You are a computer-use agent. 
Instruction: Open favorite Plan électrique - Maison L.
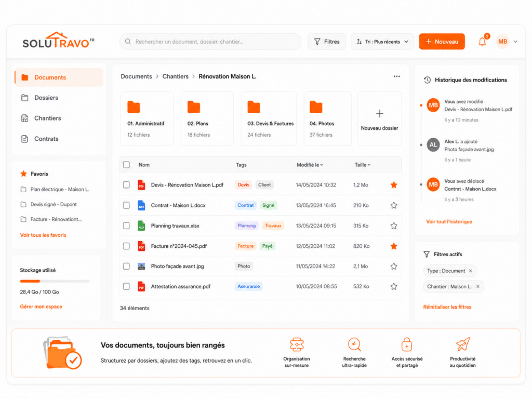55,189
